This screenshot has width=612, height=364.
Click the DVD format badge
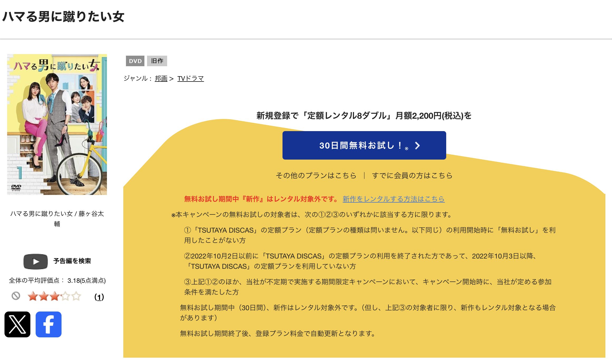[x=135, y=61]
